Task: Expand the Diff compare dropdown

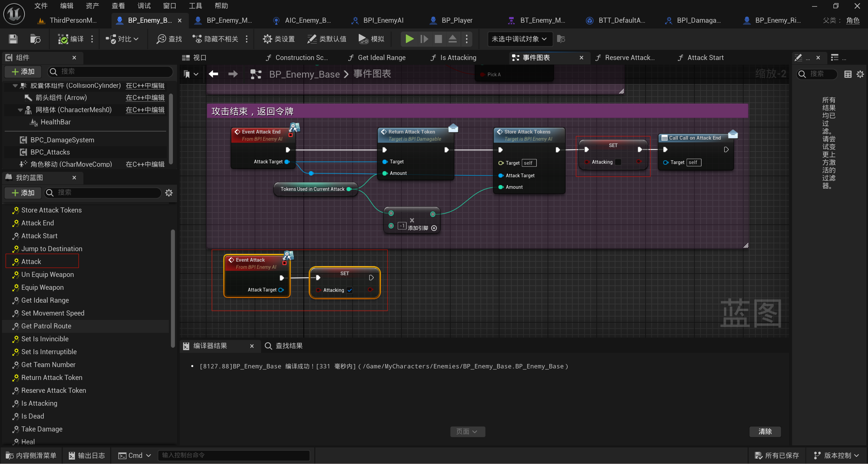Action: coord(122,39)
